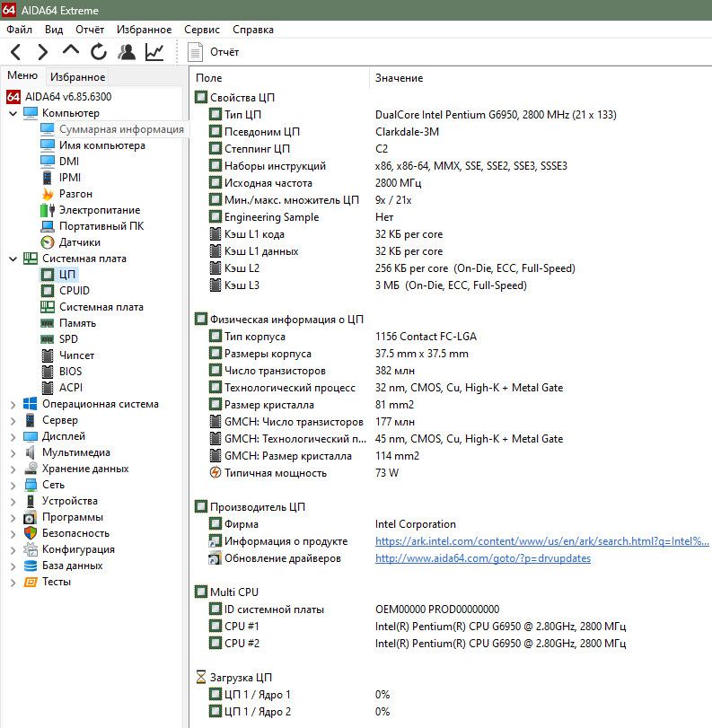Select the Память memory item
The height and width of the screenshot is (728, 712).
click(x=77, y=323)
